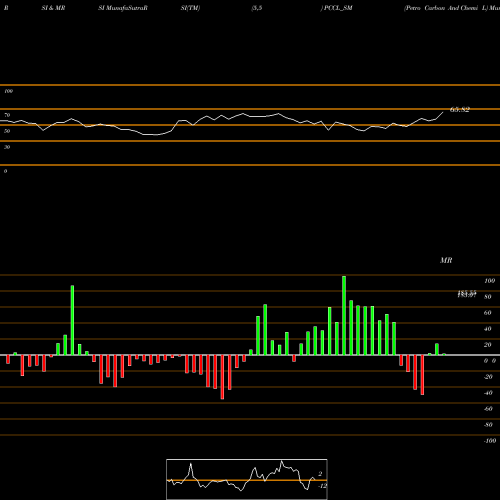The image size is (500, 500).
Task: Click the MR axis label 20
Action: click(488, 345)
